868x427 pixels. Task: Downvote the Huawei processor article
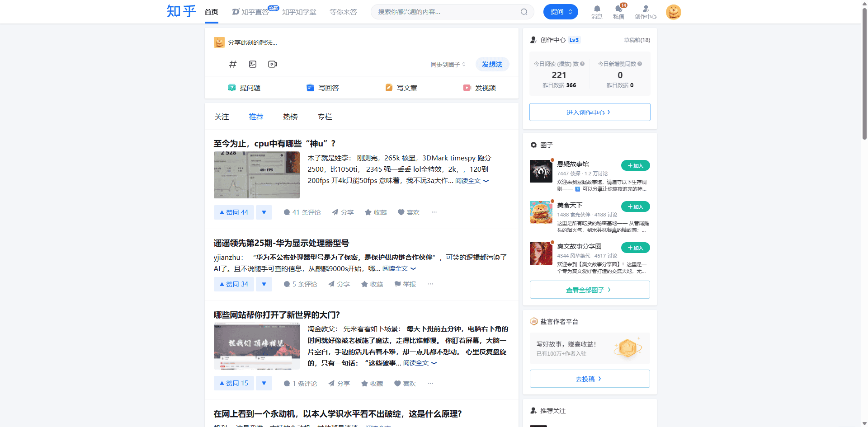[x=264, y=284]
